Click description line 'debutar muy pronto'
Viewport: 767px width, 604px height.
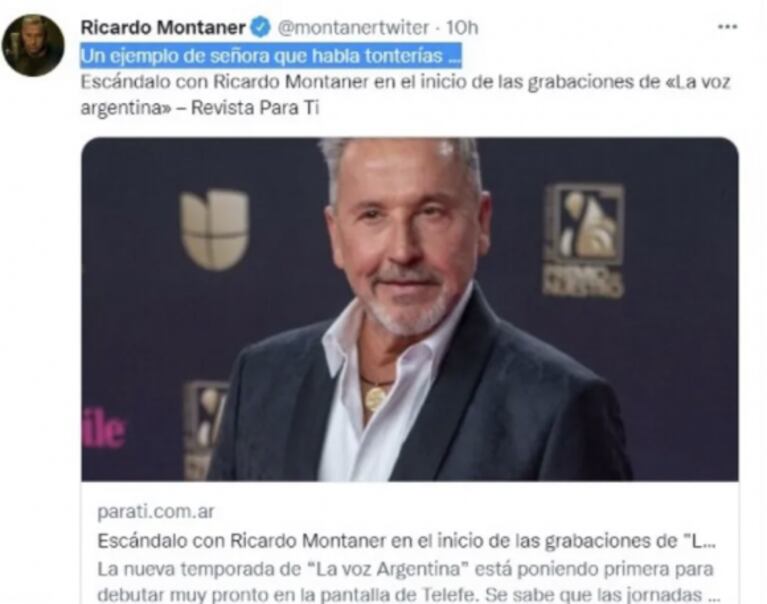[x=408, y=595]
